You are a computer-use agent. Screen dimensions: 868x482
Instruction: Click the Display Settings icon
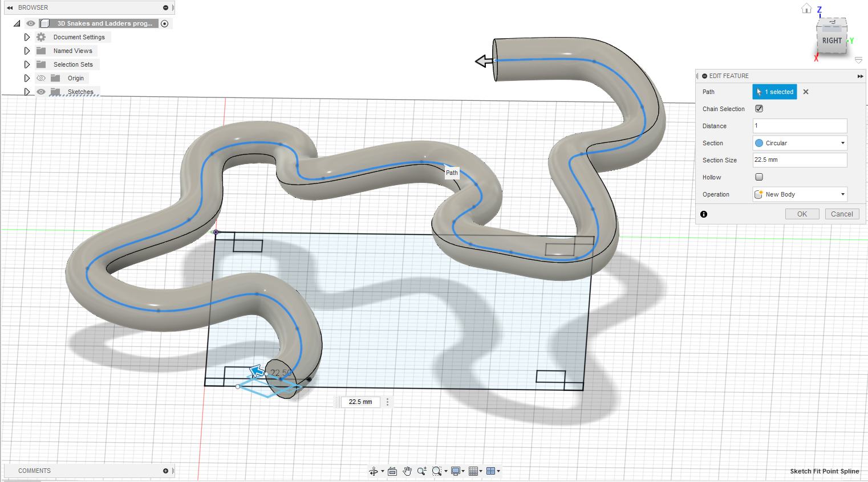click(456, 471)
